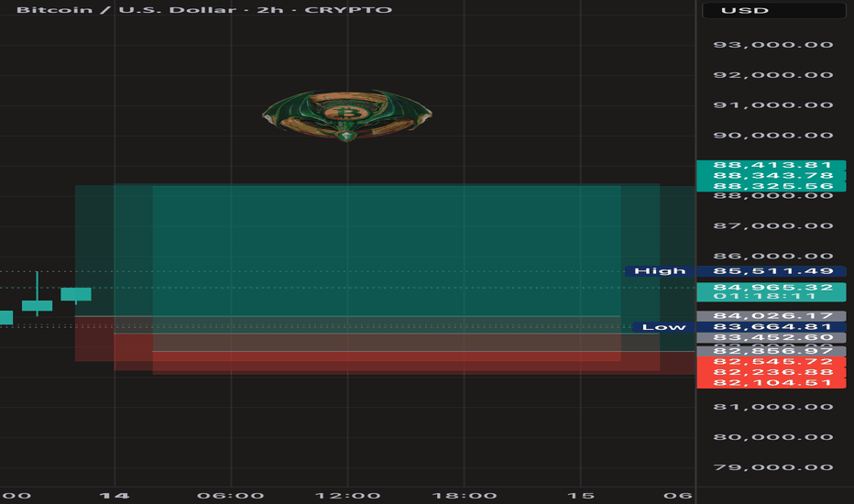Click the 82,545.72 red stop label

point(772,362)
